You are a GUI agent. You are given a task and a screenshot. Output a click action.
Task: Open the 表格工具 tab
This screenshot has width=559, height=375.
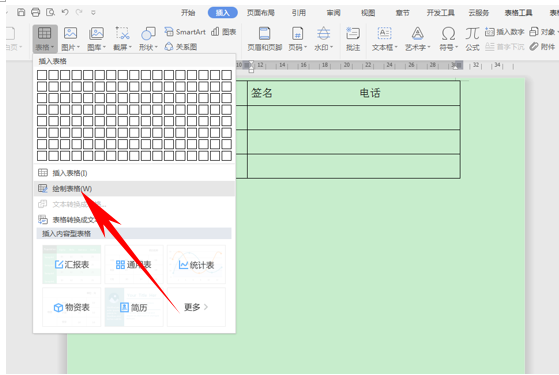518,13
